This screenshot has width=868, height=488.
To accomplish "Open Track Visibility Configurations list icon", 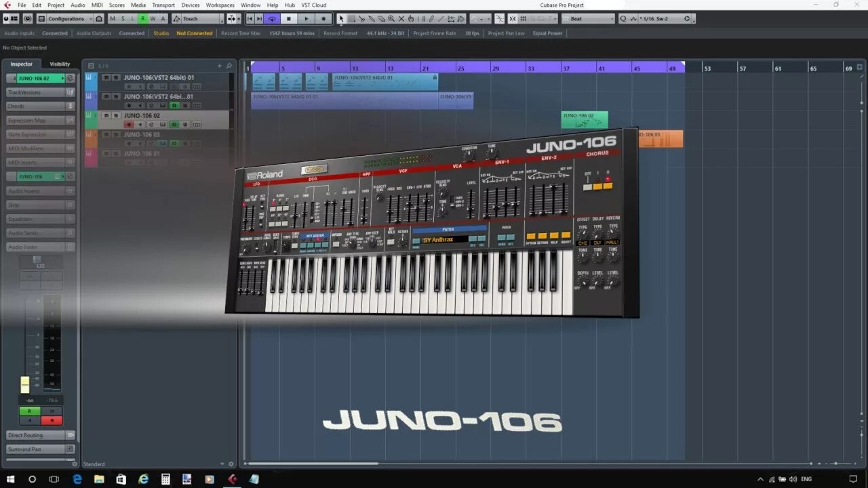I will (42, 18).
